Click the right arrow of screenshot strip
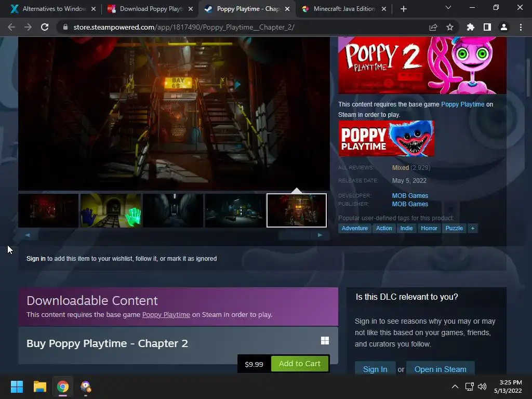 (x=320, y=235)
